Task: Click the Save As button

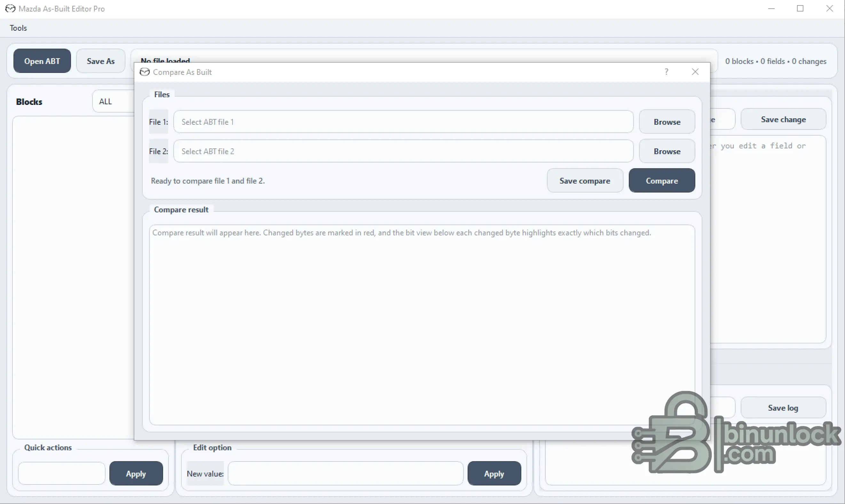Action: coord(100,61)
